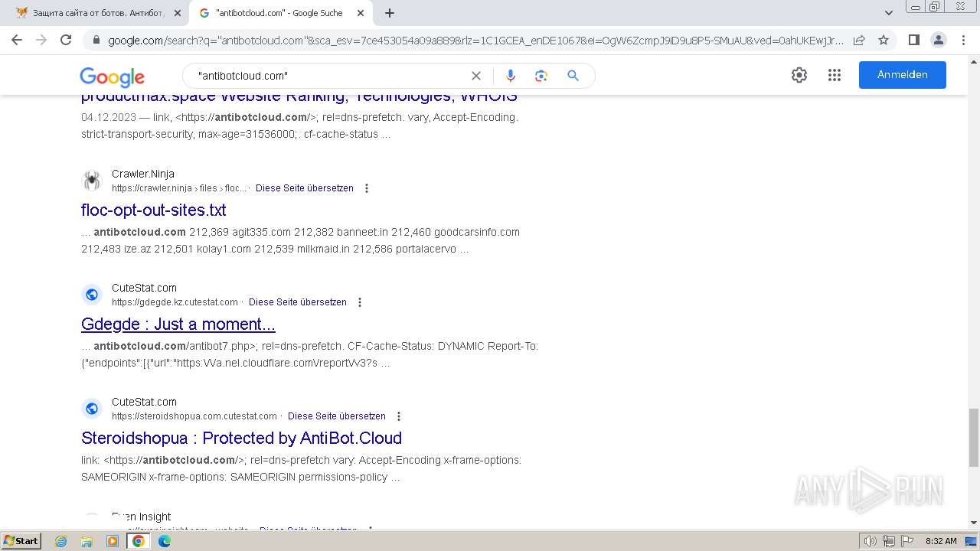Click the https://gdegde.kz.cutestat.com URL text
The height and width of the screenshot is (551, 980).
[x=175, y=302]
